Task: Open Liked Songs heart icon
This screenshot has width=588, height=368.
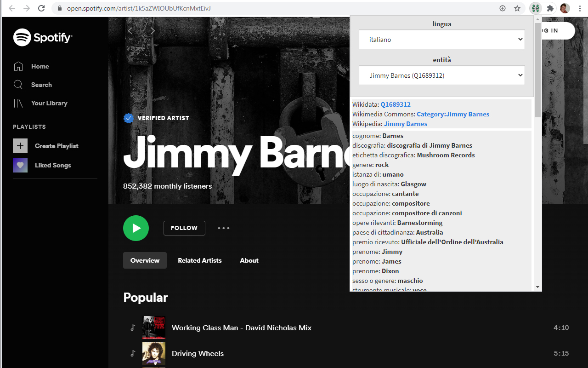Action: tap(20, 165)
